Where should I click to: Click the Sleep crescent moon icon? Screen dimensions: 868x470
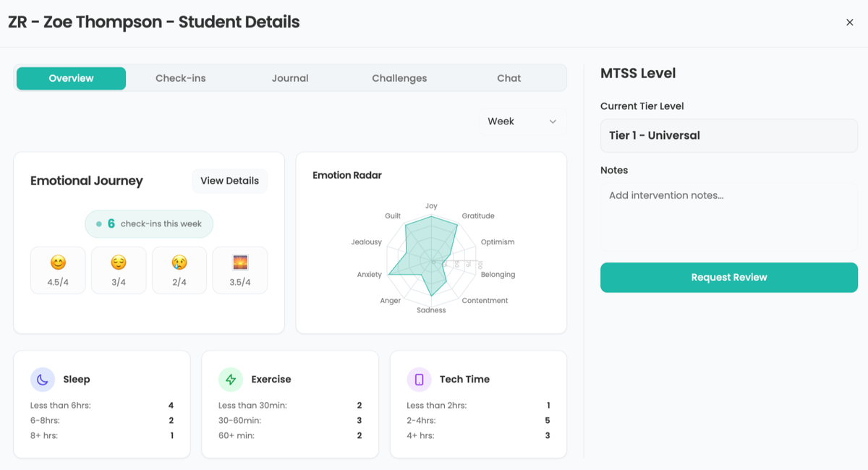tap(43, 379)
